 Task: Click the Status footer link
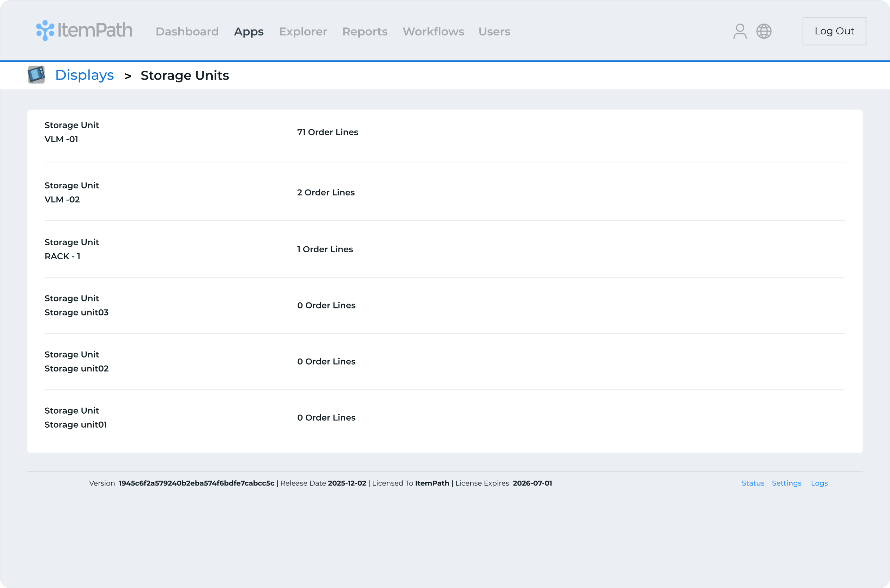pyautogui.click(x=753, y=483)
